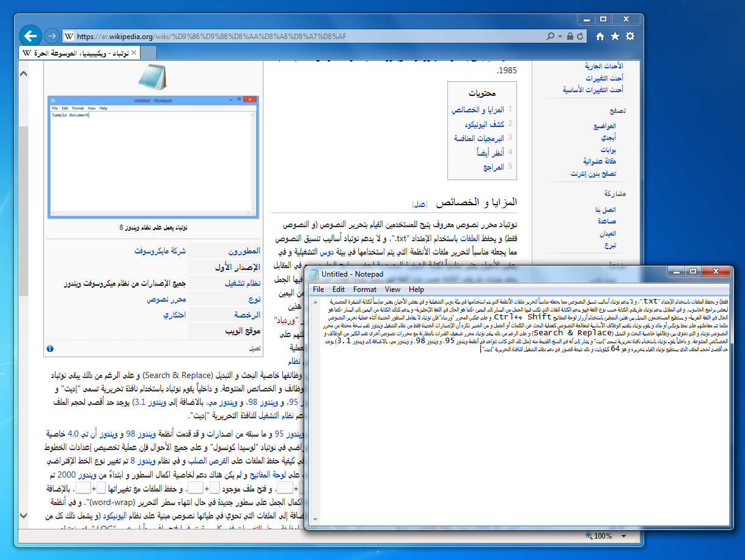The image size is (745, 560).
Task: Open sidebar link اتصل بنا
Action: click(606, 209)
